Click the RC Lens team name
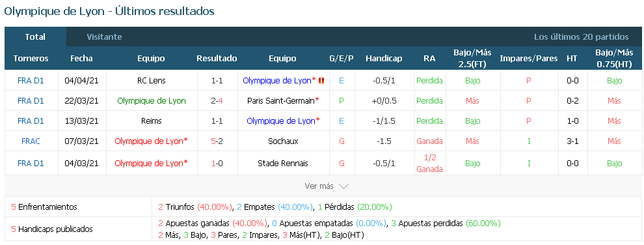The width and height of the screenshot is (644, 245). pyautogui.click(x=152, y=81)
